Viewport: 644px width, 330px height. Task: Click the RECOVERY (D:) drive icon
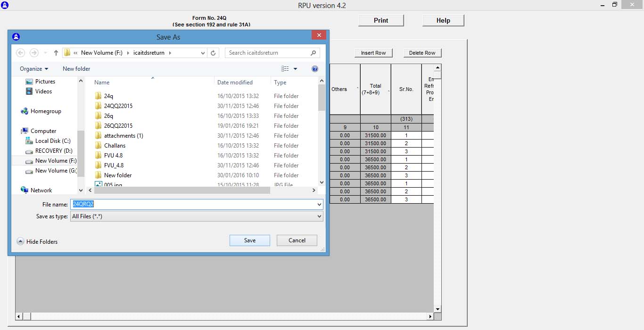29,151
